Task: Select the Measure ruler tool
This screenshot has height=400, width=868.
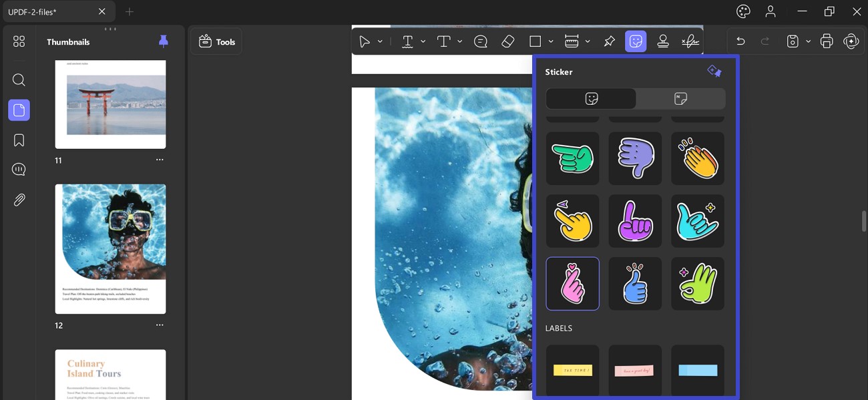Action: click(x=572, y=41)
